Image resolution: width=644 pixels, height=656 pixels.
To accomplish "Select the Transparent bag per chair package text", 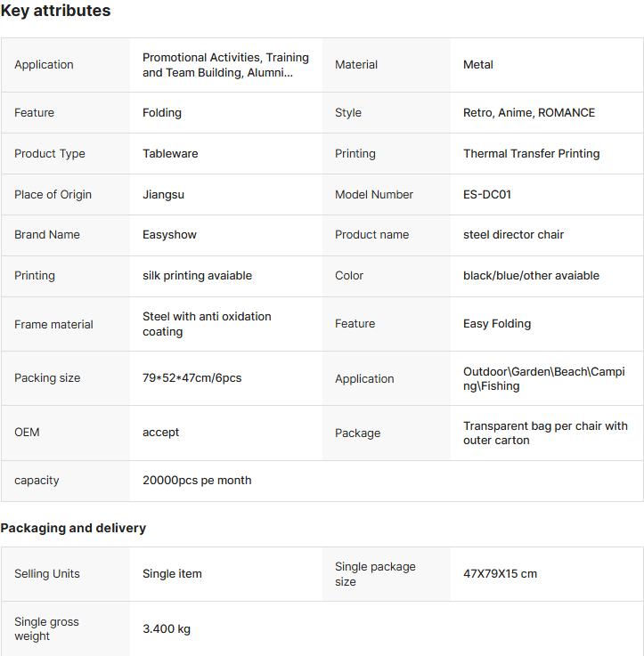I will 545,433.
